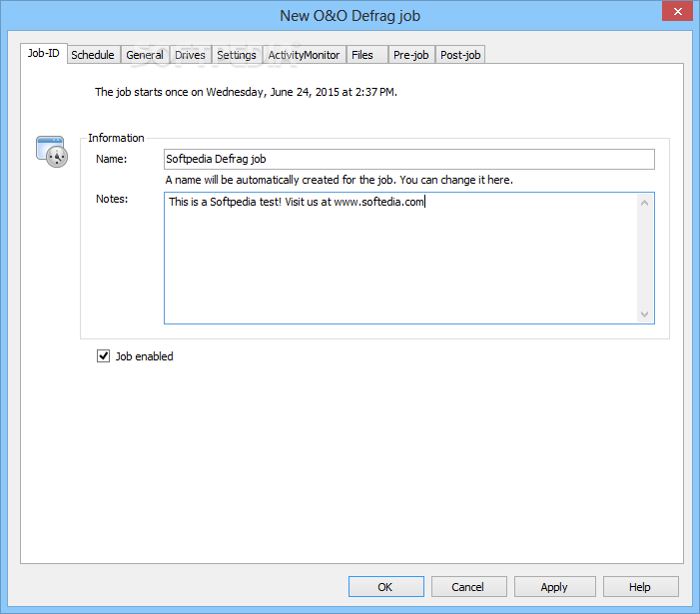Image resolution: width=700 pixels, height=614 pixels.
Task: Click the Notes scrollbar down arrow
Action: pos(644,314)
